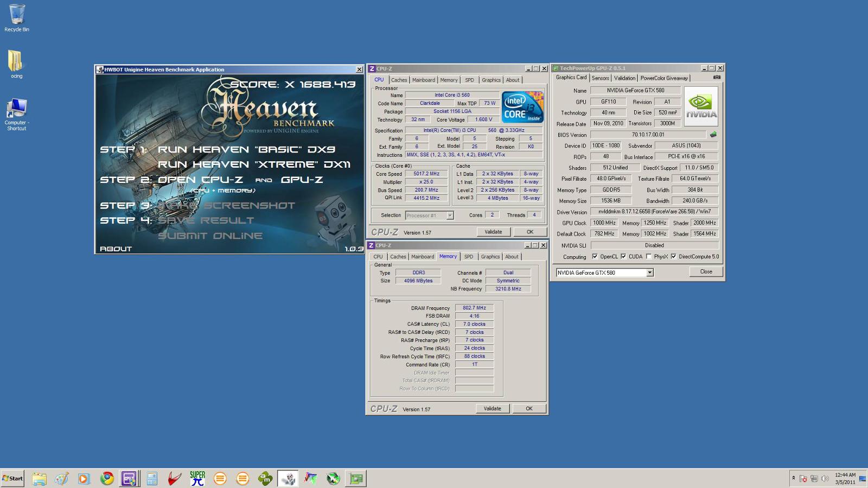Screen dimensions: 868x488
Task: Switch to GPU-Z Validation tab
Action: [624, 78]
